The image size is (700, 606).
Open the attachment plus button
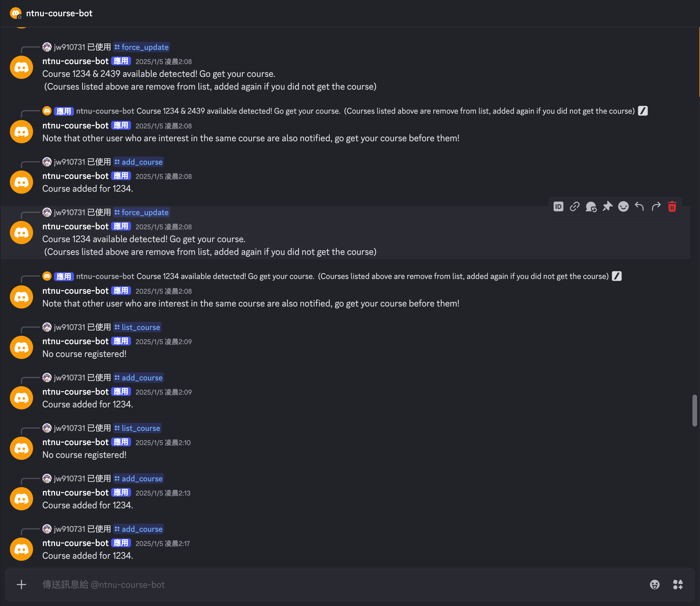tap(21, 584)
